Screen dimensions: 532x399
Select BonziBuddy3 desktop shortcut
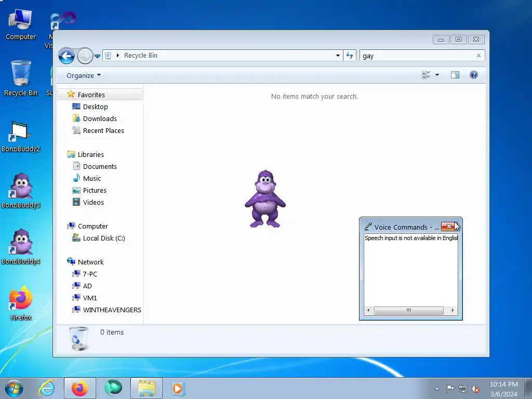pos(20,191)
